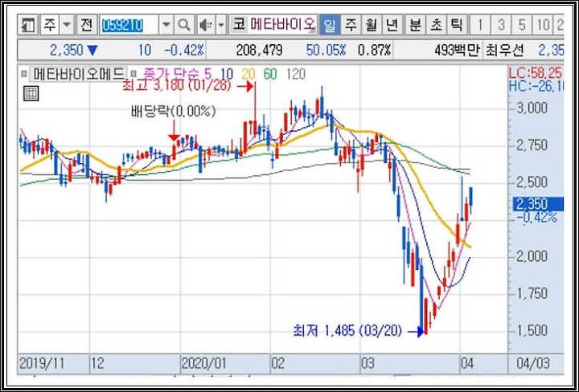Click the magnifier stock search icon
Screen dimensions: 579x392
[183, 26]
